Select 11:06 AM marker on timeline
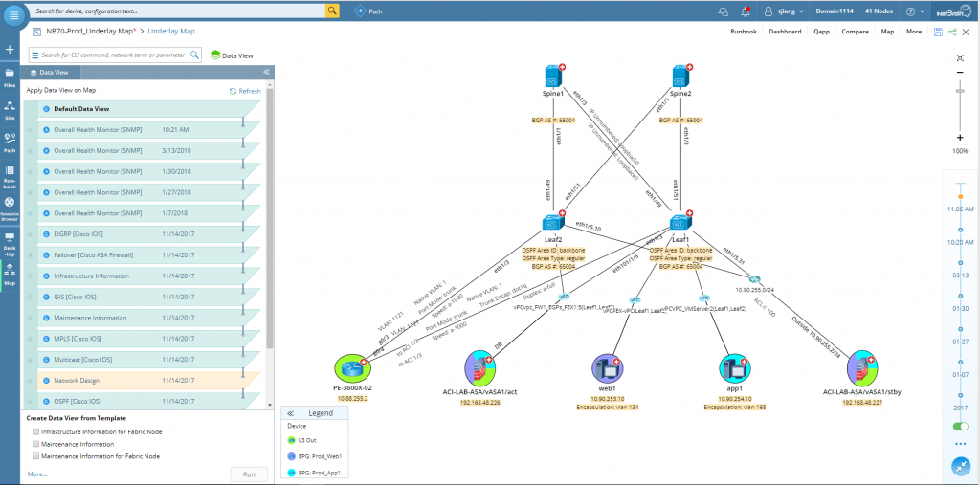Viewport: 980px width, 485px height. pos(961,197)
